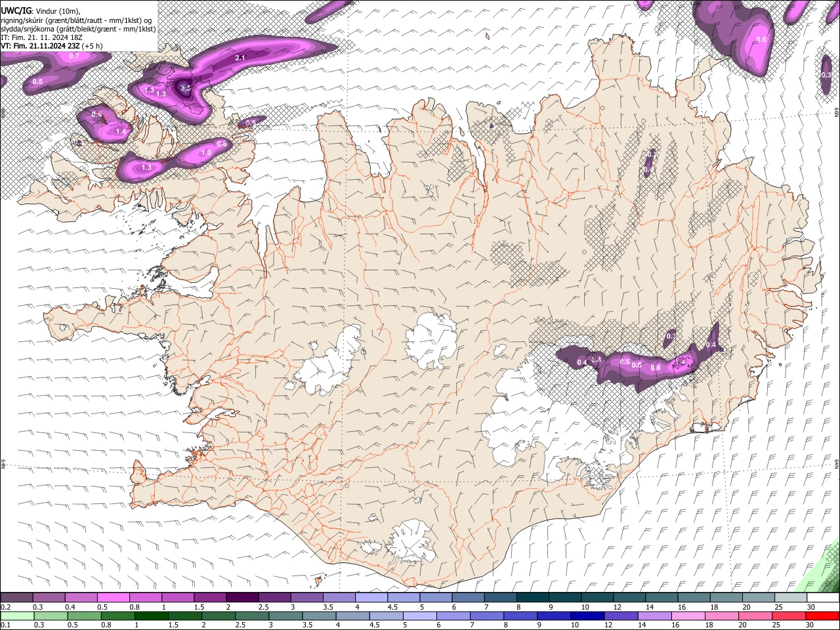Click the 0.7 value near the top-left
The height and width of the screenshot is (630, 840).
click(x=74, y=56)
